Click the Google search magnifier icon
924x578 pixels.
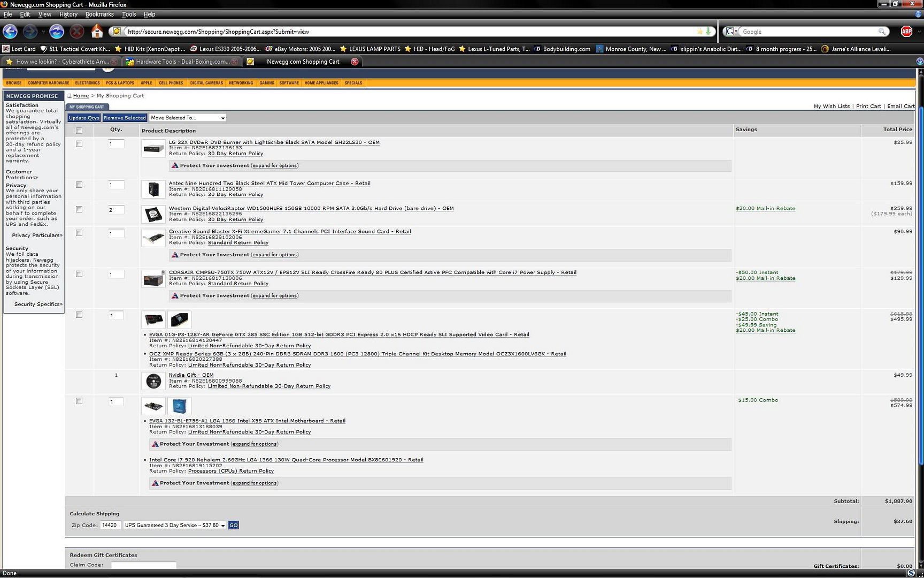click(882, 32)
